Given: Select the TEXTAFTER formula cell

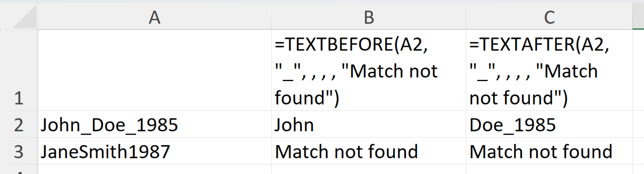Looking at the screenshot, I should pyautogui.click(x=549, y=70).
